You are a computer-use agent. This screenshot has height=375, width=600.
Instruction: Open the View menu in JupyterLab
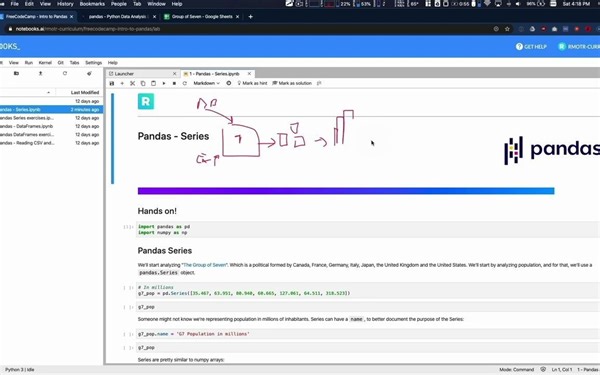pyautogui.click(x=14, y=63)
